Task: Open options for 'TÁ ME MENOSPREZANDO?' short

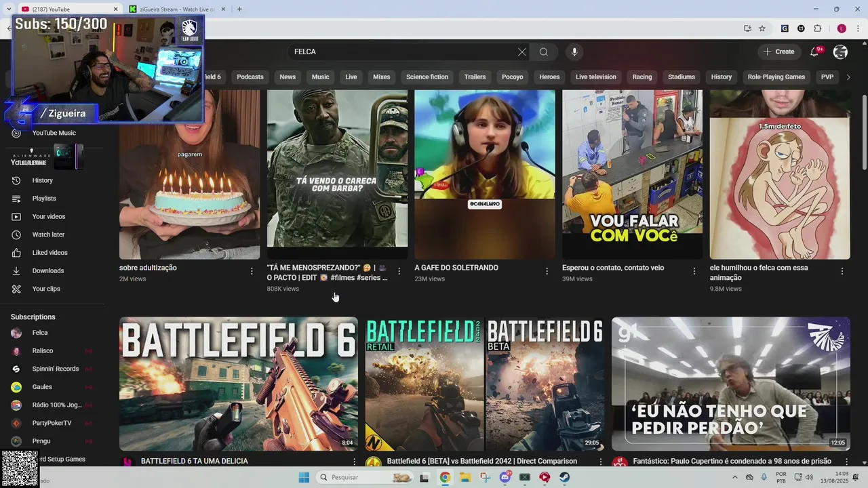Action: coord(399,271)
